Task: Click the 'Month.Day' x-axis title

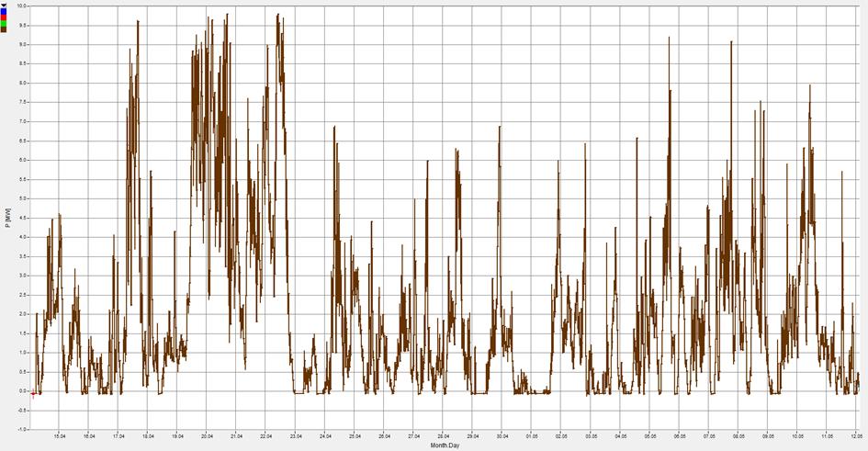Action: 445,445
